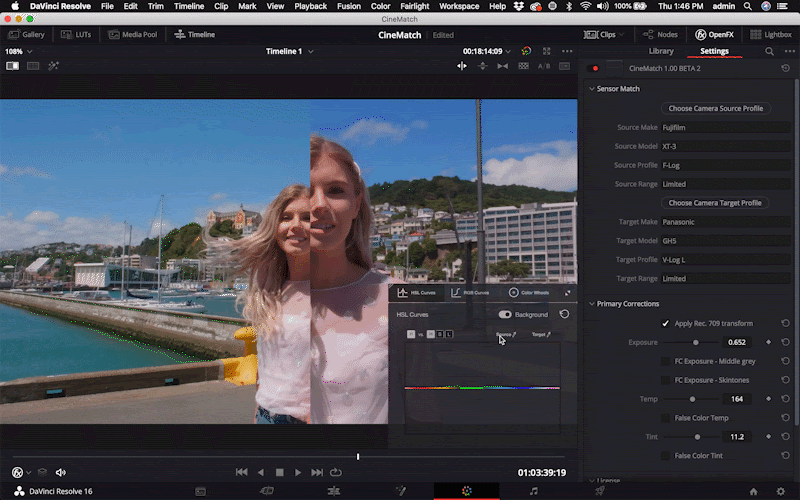This screenshot has width=800, height=500.
Task: Open the Deliver page rocket icon
Action: tap(600, 491)
